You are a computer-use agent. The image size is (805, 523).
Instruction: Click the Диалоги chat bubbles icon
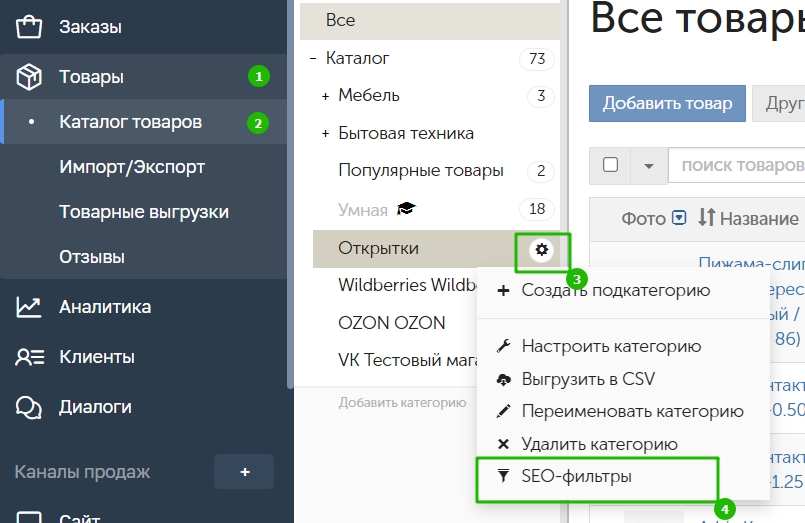(x=29, y=408)
